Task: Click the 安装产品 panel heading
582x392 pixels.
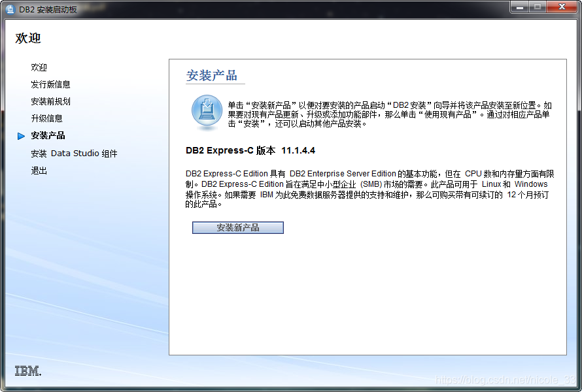Action: [x=212, y=76]
